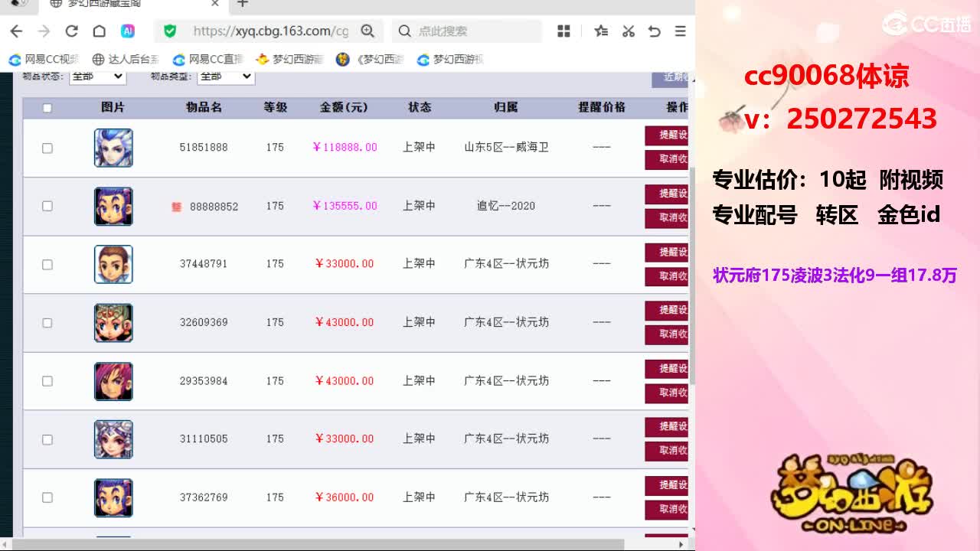Click the 取消收 button for item 51851888

[x=667, y=159]
